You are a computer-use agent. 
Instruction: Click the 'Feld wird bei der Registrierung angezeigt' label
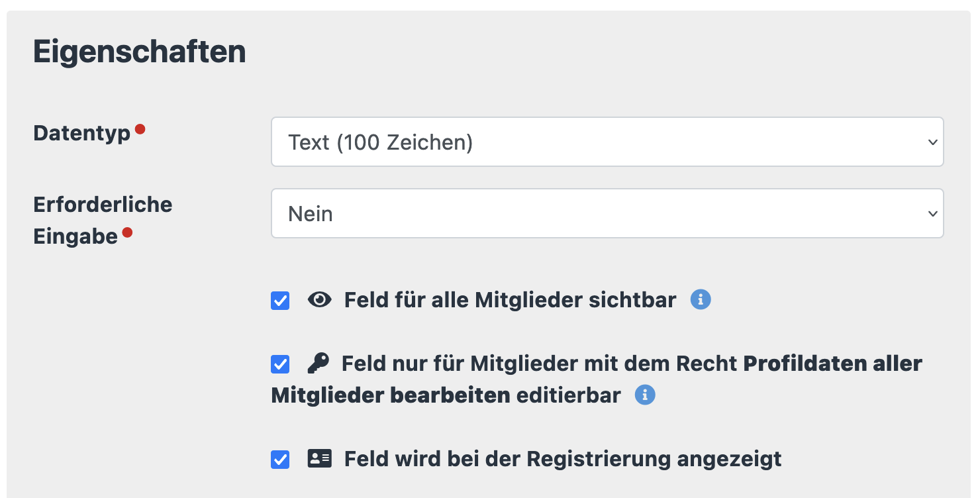pyautogui.click(x=563, y=458)
